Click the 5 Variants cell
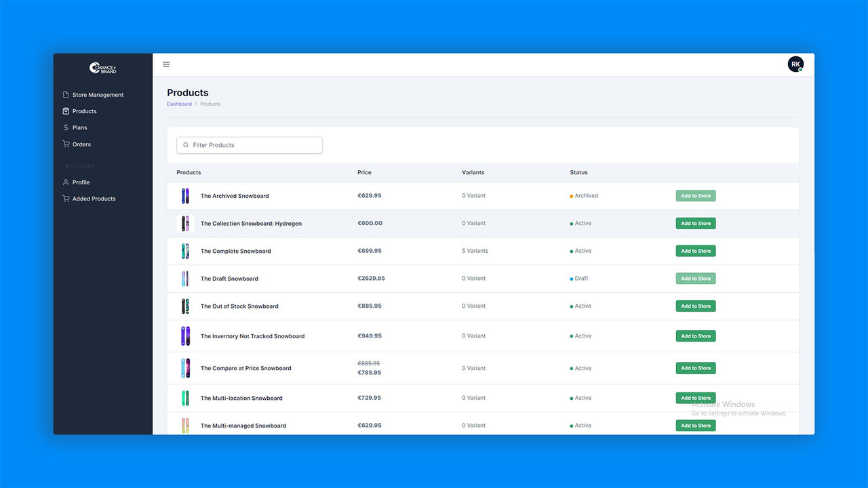Viewport: 868px width, 488px height. coord(475,251)
